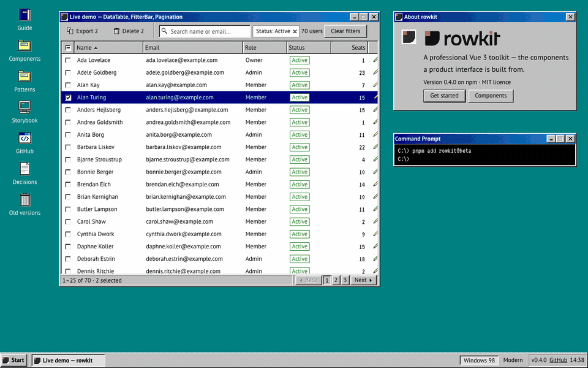Open the Components folder icon

[24, 50]
